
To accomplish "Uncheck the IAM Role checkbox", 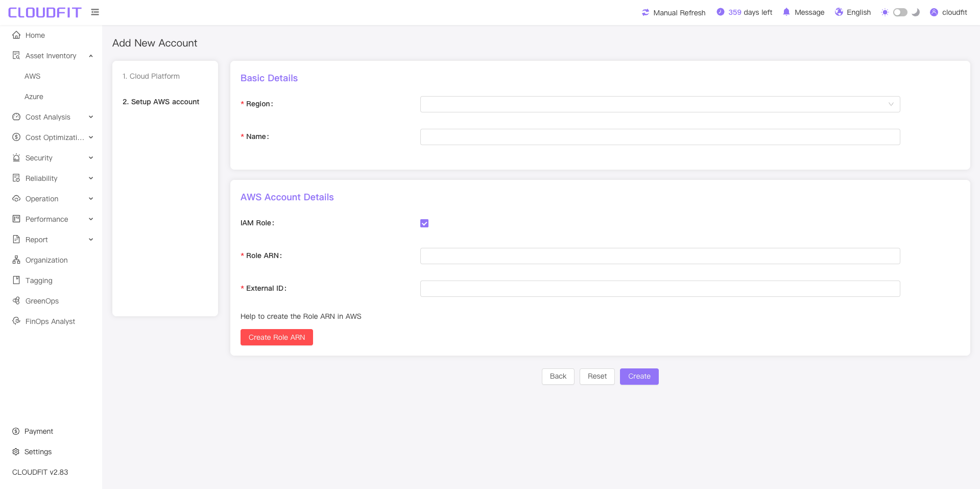I will (x=424, y=223).
